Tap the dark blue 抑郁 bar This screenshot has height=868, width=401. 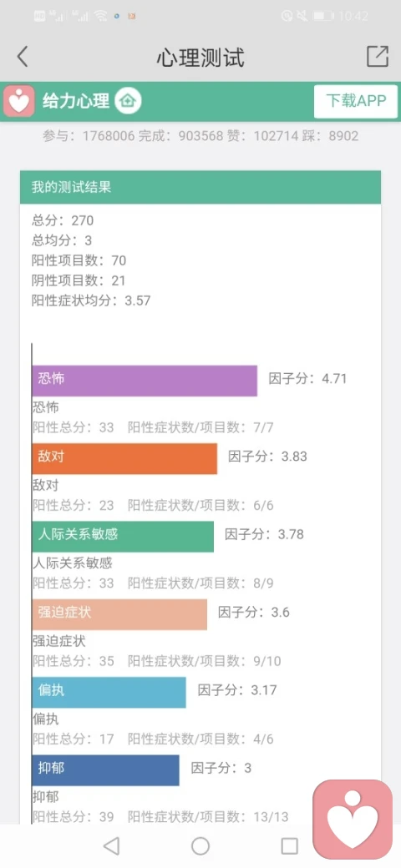(106, 770)
